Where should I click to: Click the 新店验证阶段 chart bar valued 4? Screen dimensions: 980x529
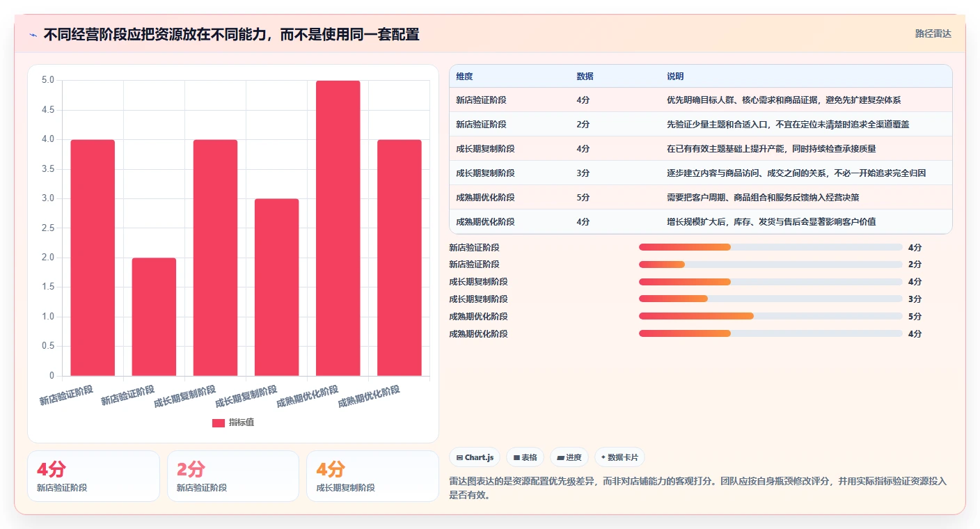93,258
